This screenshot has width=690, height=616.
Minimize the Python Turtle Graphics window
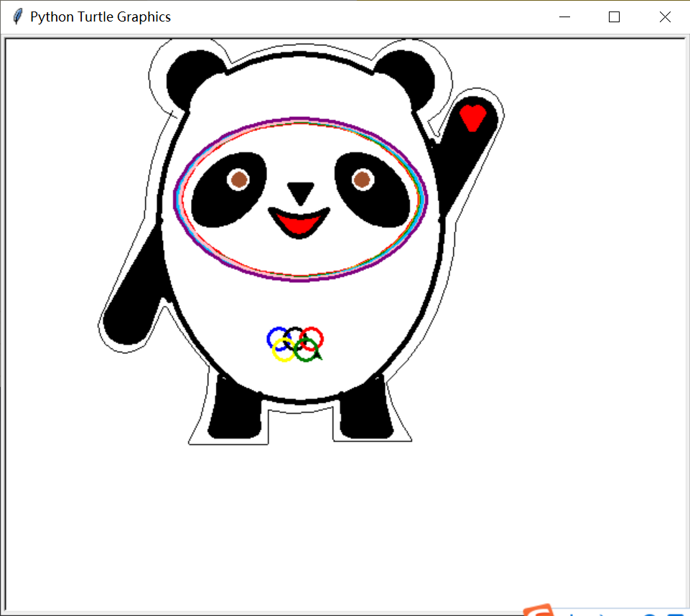[x=564, y=17]
